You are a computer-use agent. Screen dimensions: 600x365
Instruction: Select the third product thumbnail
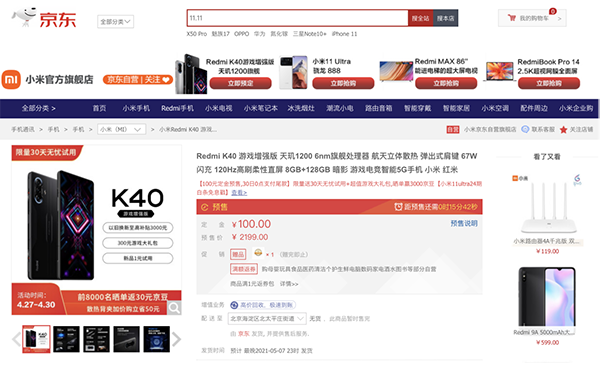96,339
